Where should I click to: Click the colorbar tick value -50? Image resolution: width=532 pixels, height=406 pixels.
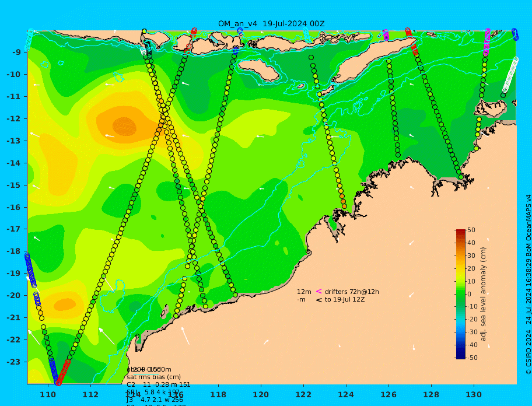click(x=472, y=358)
